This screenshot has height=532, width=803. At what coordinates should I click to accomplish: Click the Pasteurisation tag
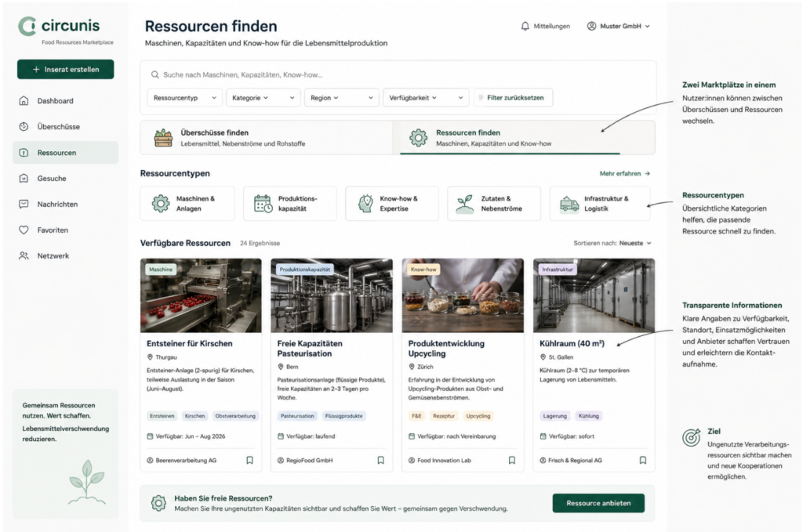(297, 416)
